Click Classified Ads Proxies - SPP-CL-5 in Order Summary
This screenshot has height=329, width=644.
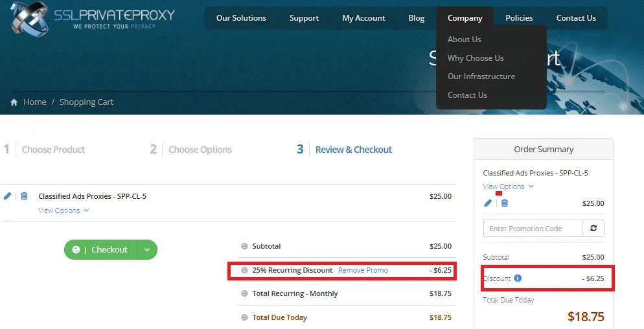coord(535,173)
